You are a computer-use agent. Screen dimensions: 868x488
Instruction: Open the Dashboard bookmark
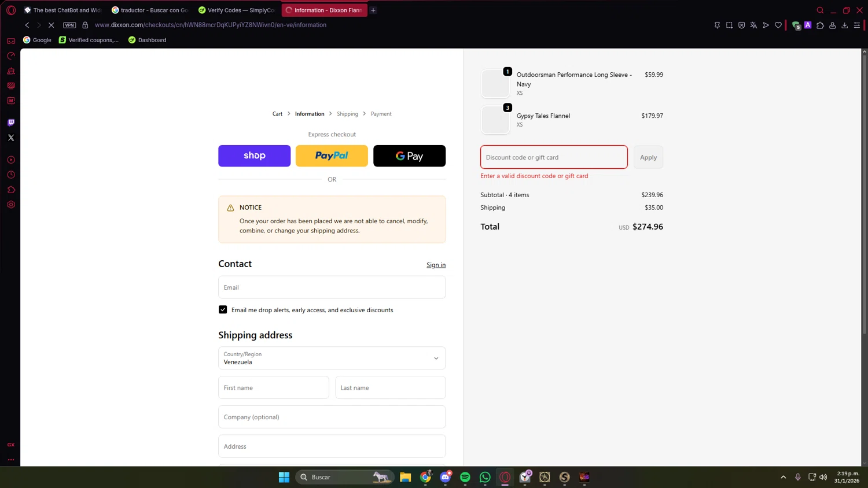click(x=147, y=40)
